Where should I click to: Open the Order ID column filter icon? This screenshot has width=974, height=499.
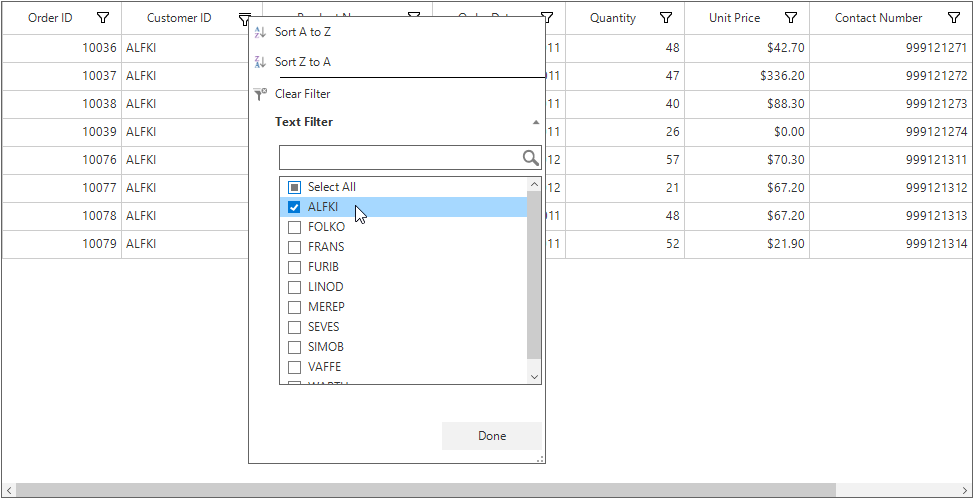pyautogui.click(x=103, y=18)
